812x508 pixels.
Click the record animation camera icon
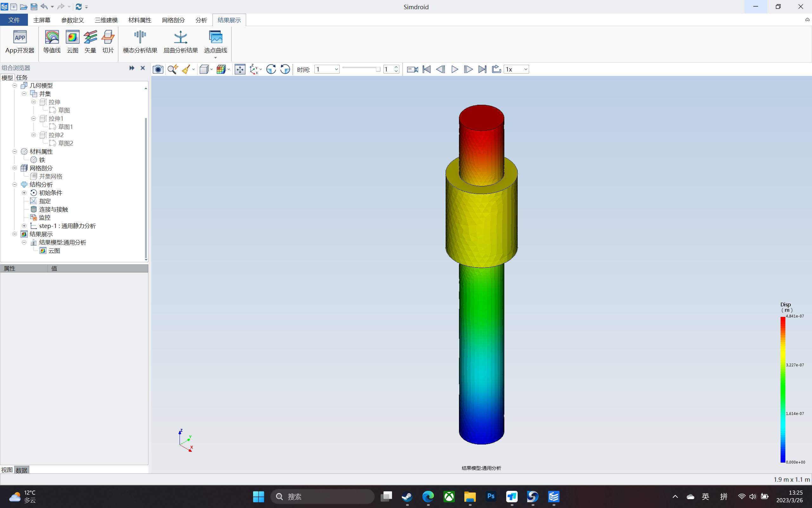(412, 70)
